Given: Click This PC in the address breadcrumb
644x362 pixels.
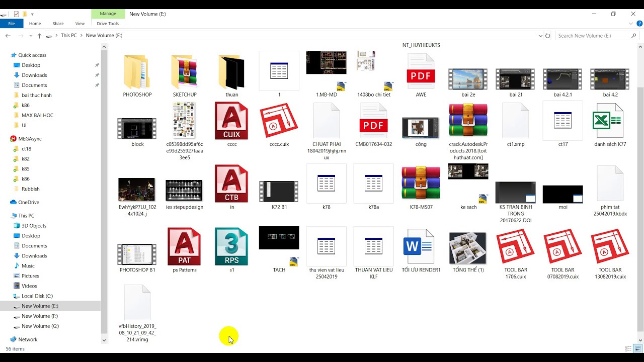Looking at the screenshot, I should (69, 36).
